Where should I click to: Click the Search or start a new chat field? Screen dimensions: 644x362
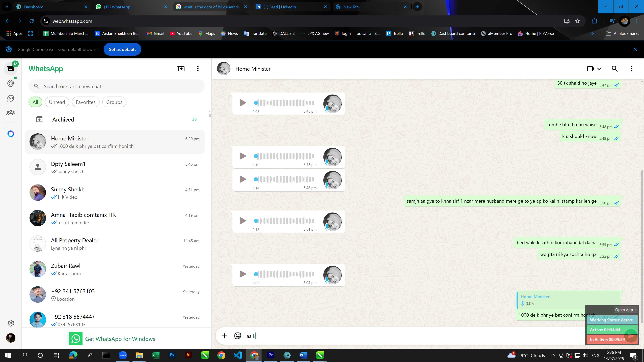[117, 86]
